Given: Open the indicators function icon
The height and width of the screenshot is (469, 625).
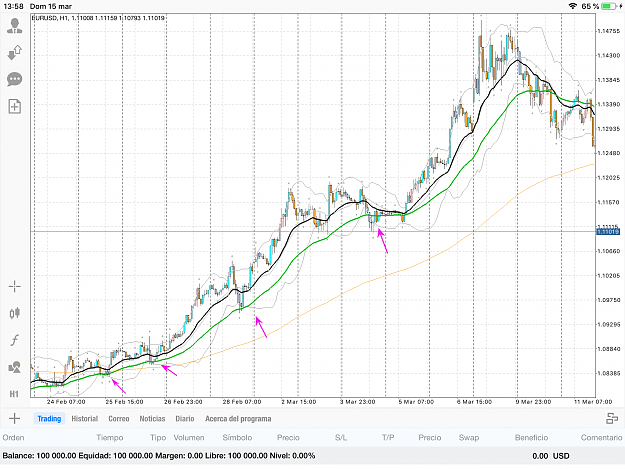Looking at the screenshot, I should point(14,340).
